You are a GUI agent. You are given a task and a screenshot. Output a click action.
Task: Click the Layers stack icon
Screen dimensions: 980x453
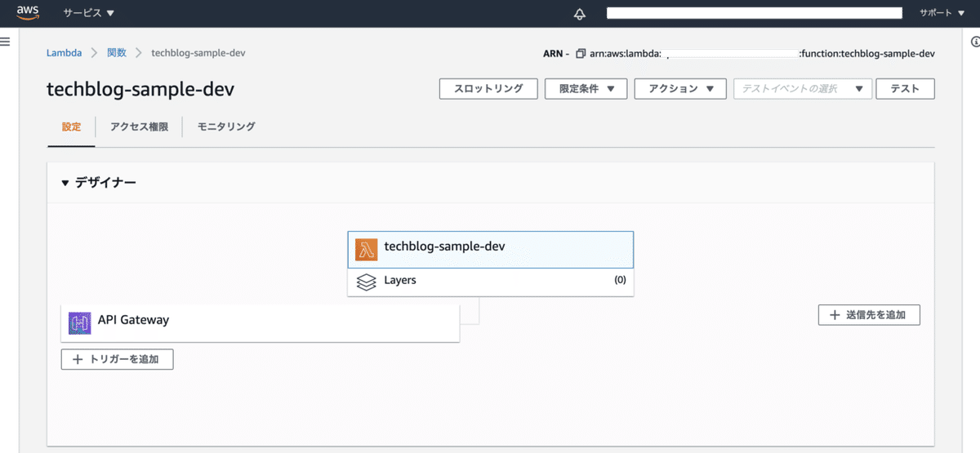coord(367,282)
